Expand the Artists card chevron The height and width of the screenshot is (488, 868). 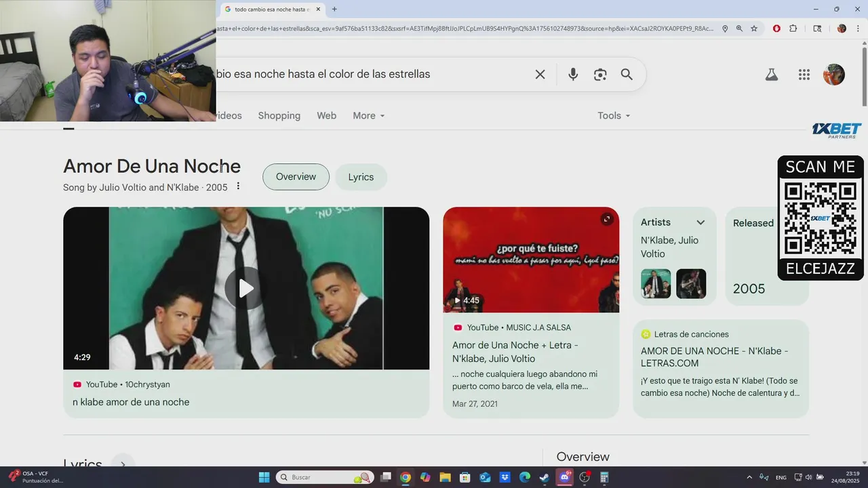(701, 222)
